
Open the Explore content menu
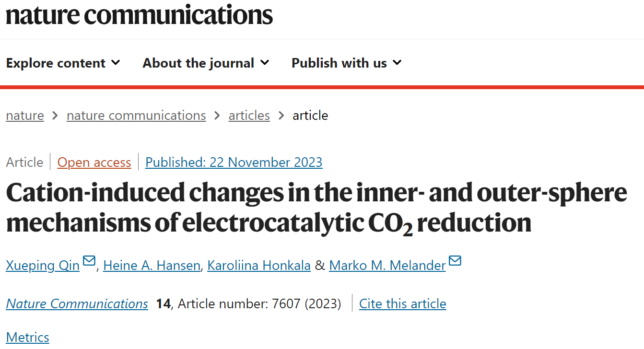[x=63, y=63]
